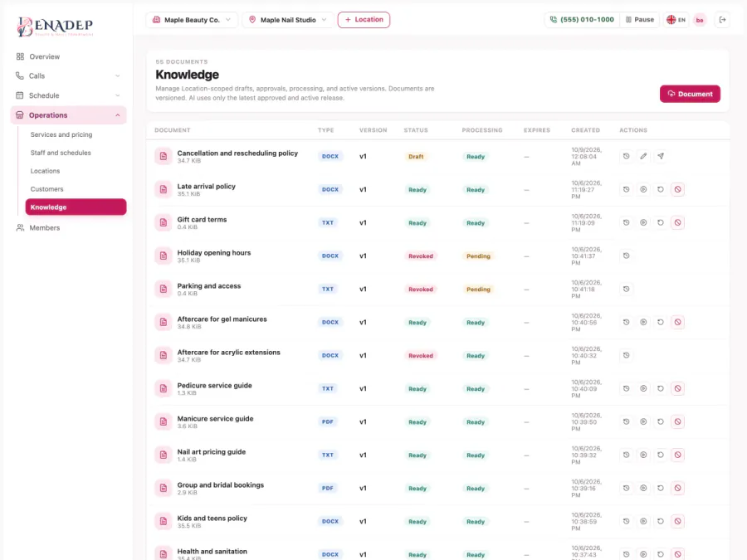747x560 pixels.
Task: Open Services and pricing page
Action: [61, 134]
